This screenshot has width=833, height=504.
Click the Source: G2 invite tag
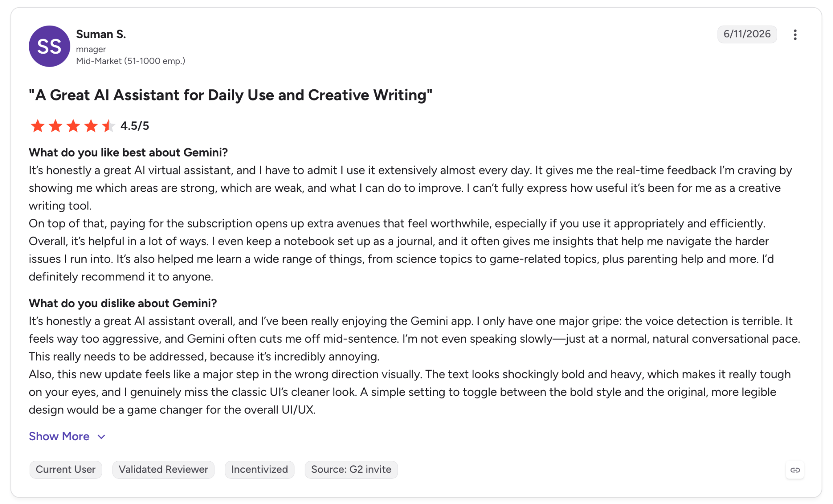pos(351,469)
